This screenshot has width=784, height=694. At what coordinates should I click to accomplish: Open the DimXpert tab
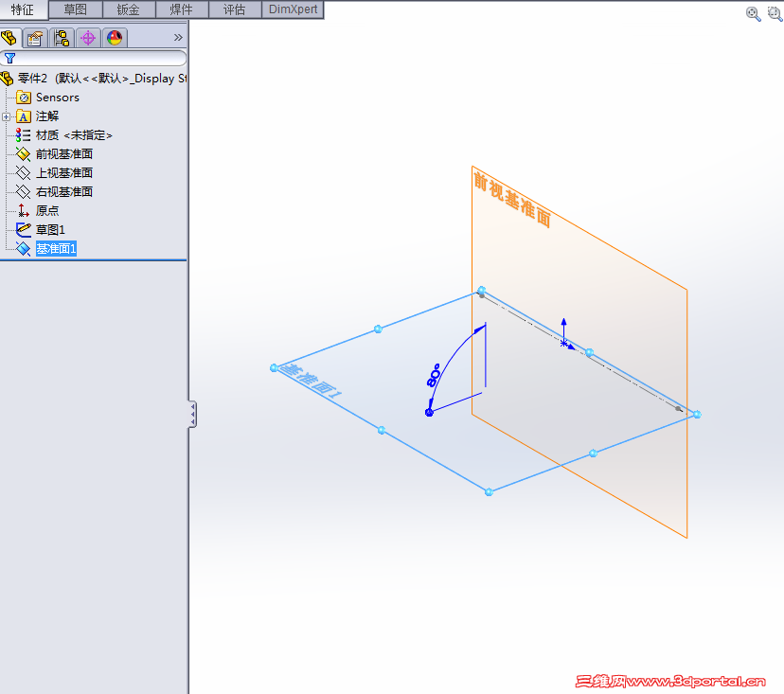click(293, 9)
